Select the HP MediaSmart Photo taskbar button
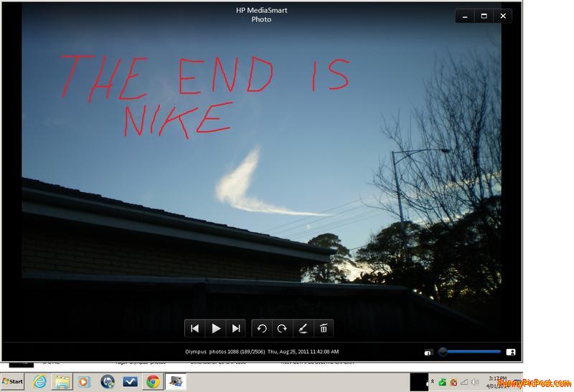Image resolution: width=574 pixels, height=392 pixels. (176, 382)
